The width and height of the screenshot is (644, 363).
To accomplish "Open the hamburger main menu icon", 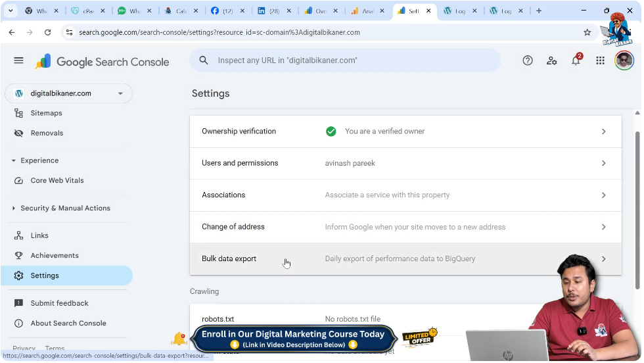I will pyautogui.click(x=18, y=60).
